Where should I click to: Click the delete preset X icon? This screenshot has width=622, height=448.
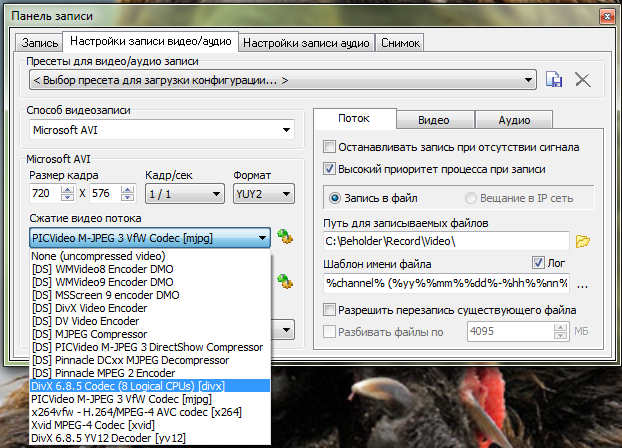(583, 79)
